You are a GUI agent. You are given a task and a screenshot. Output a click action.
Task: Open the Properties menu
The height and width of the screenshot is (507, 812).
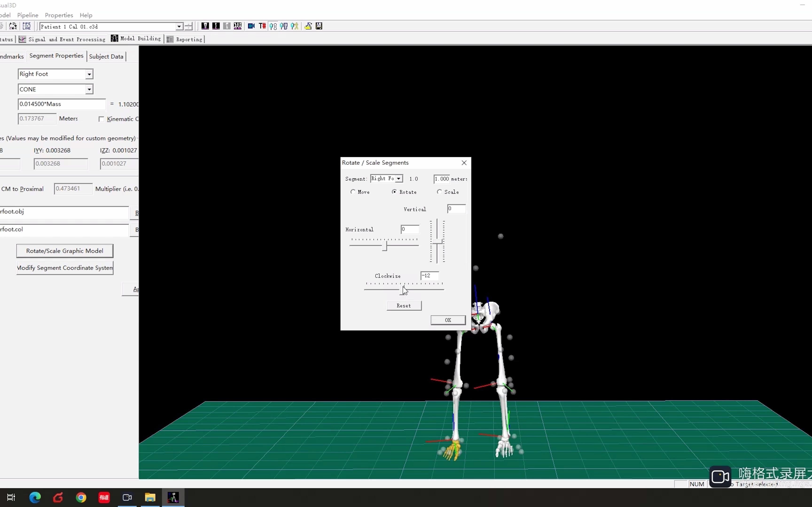tap(59, 15)
